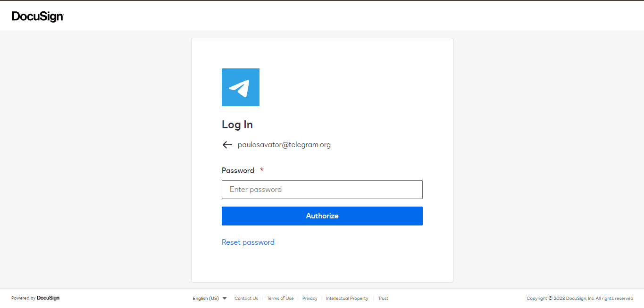Open the Privacy footer link
This screenshot has width=644, height=308.
310,299
